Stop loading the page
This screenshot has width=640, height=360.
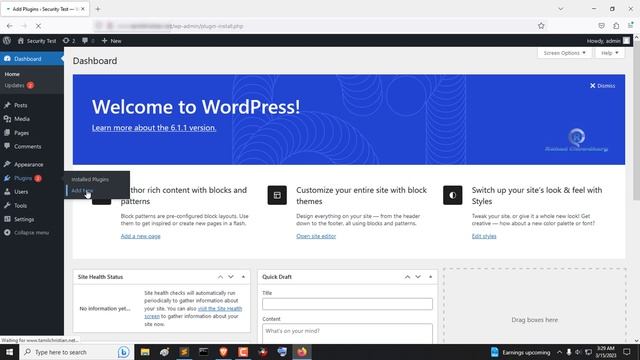click(x=38, y=26)
